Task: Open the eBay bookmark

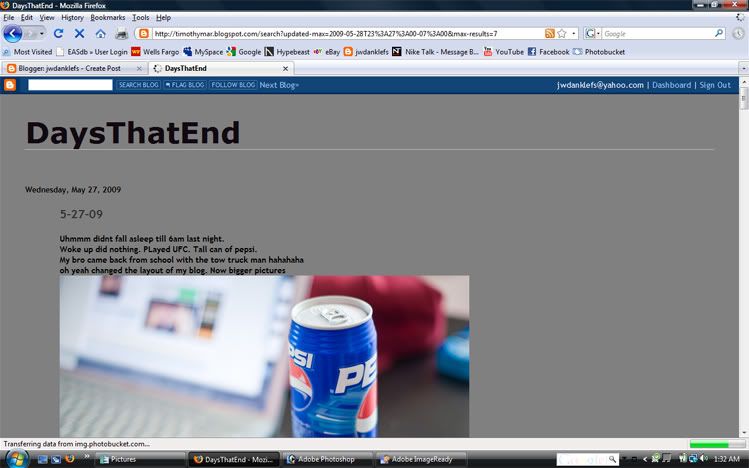Action: (327, 52)
